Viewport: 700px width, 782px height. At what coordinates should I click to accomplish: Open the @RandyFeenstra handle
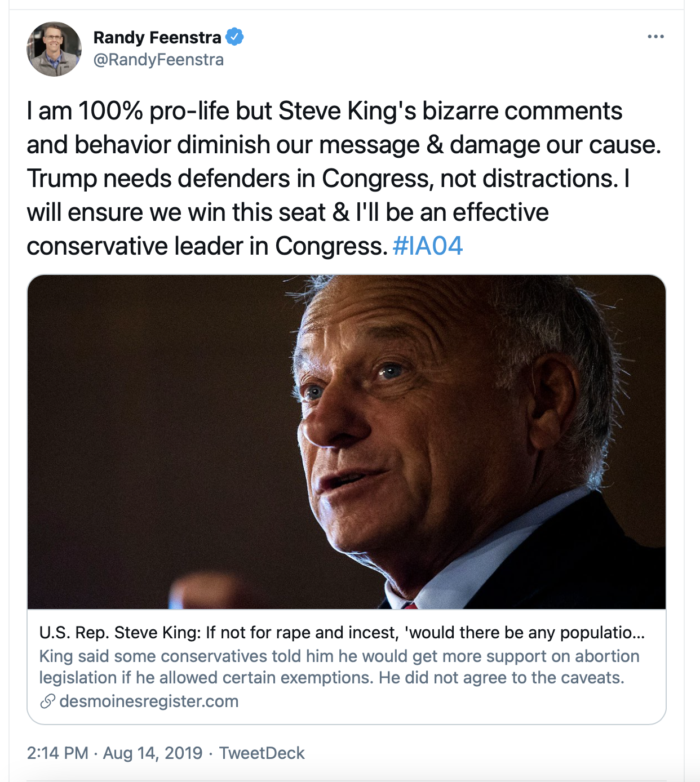[x=158, y=60]
